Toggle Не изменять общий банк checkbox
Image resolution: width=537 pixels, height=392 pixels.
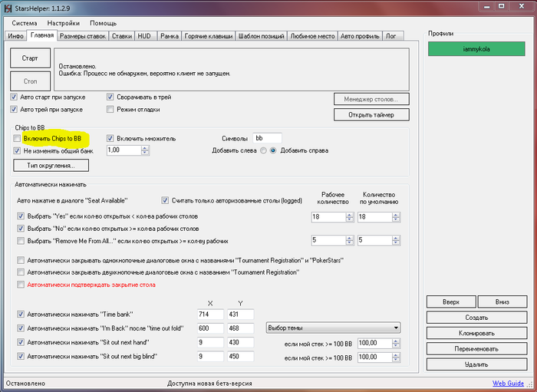click(17, 150)
